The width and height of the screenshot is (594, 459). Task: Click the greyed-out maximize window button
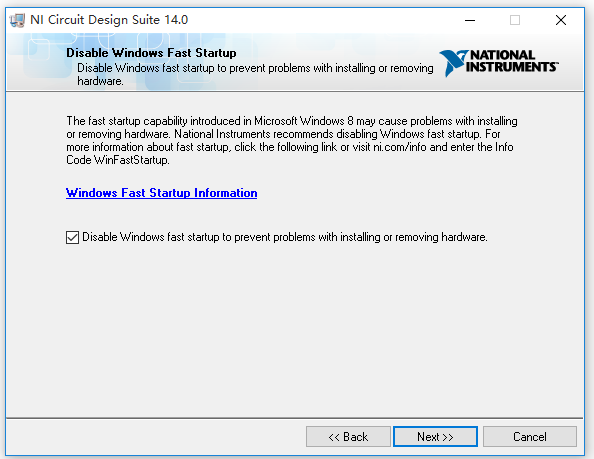515,20
